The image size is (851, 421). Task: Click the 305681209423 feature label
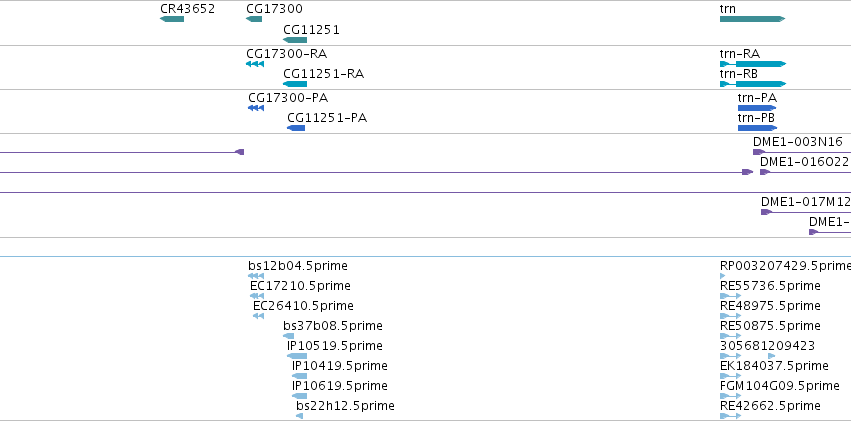point(767,346)
